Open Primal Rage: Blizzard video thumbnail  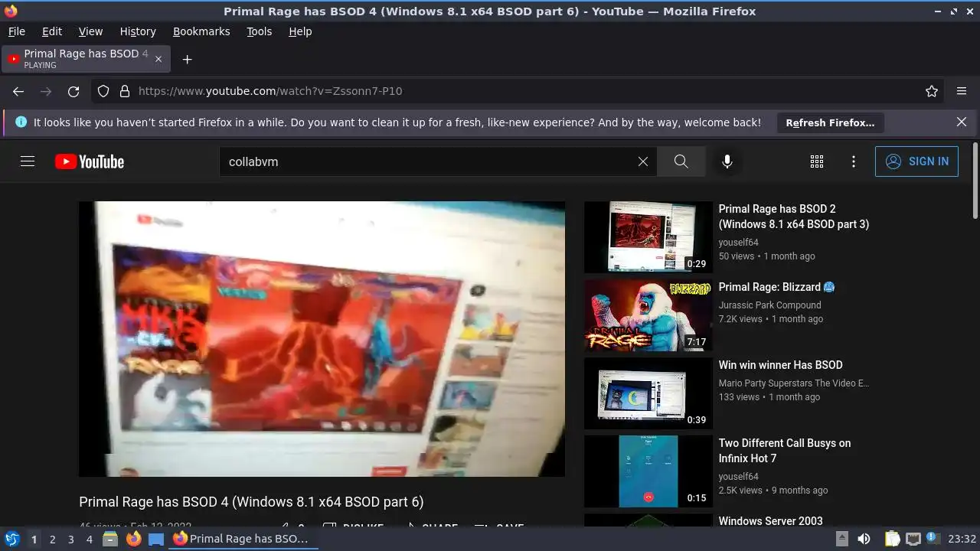click(x=648, y=315)
